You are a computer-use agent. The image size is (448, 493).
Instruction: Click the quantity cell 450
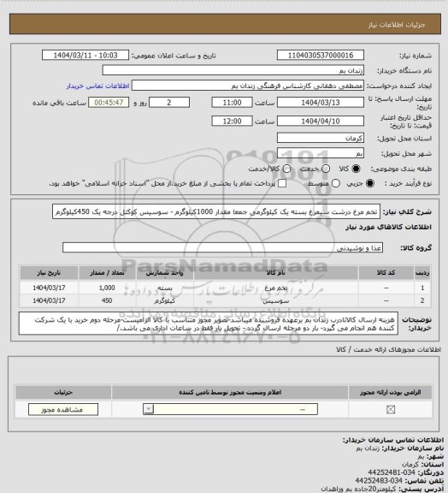click(x=107, y=300)
